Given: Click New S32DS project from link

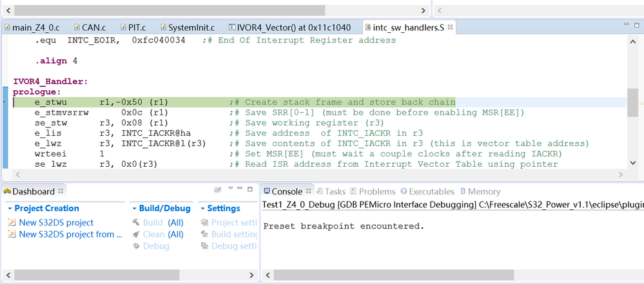Looking at the screenshot, I should coord(70,234).
